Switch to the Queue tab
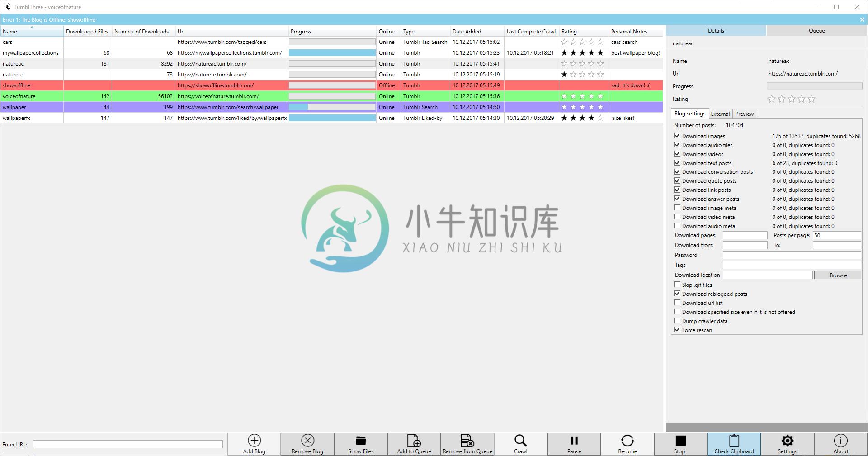The height and width of the screenshot is (456, 868). 816,31
